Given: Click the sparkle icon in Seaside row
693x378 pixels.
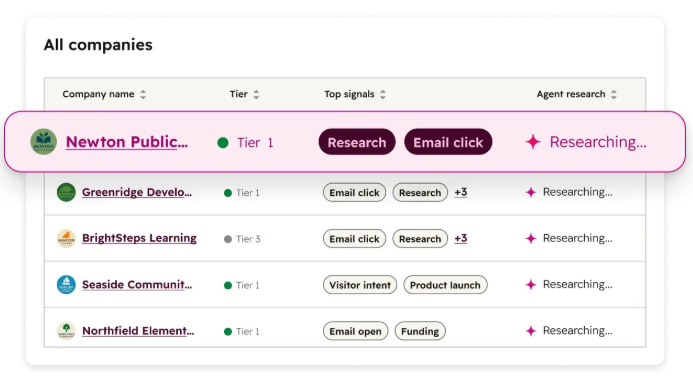Looking at the screenshot, I should tap(531, 285).
